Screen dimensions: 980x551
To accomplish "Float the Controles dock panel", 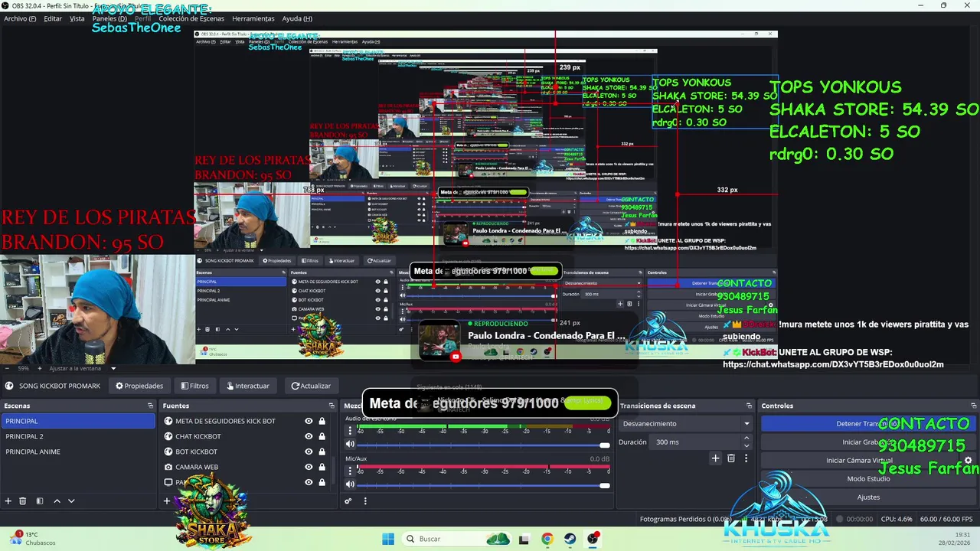I will pos(974,406).
